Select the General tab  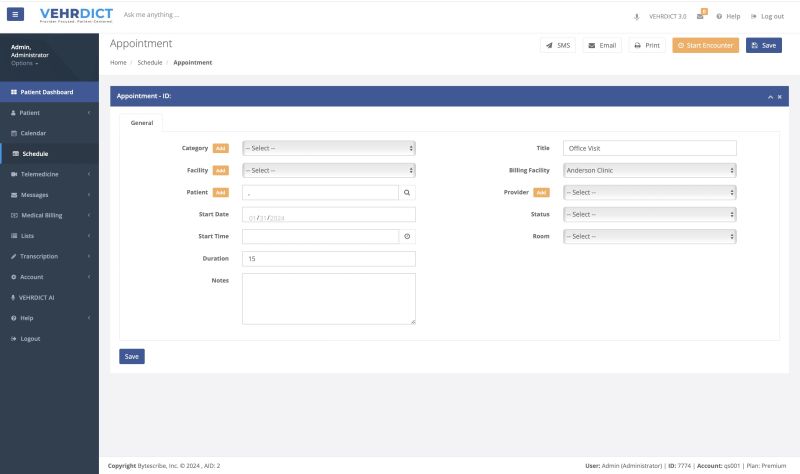(x=142, y=122)
